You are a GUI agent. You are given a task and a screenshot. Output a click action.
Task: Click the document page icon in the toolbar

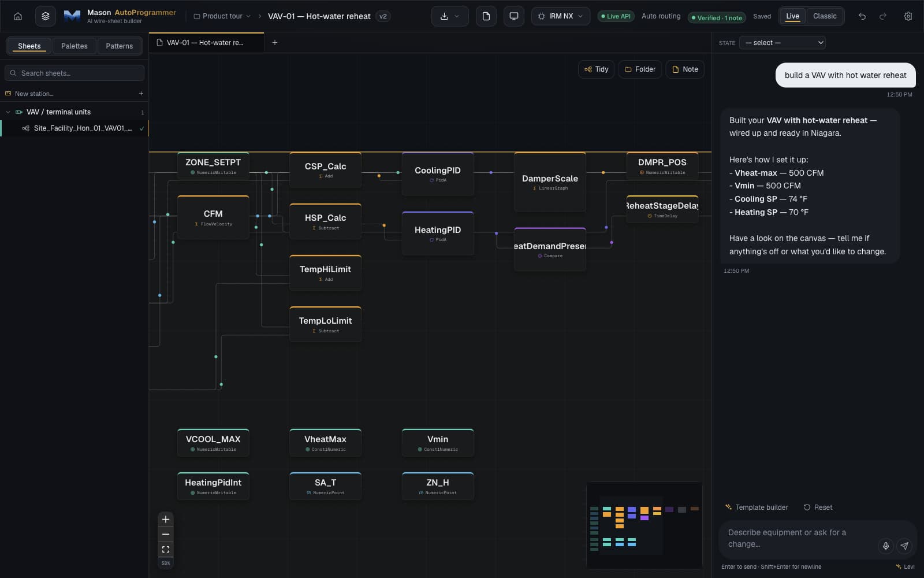[x=486, y=16]
